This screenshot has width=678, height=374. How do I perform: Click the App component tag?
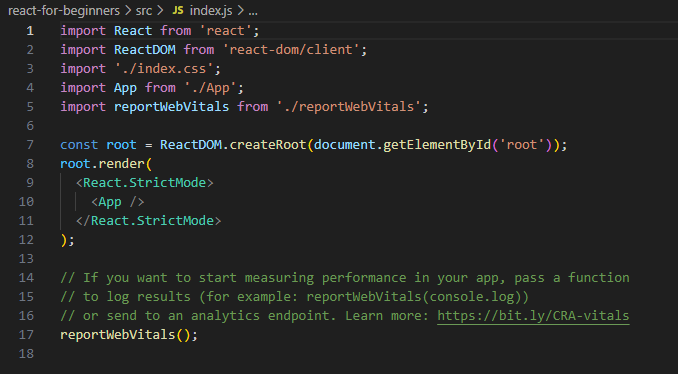click(118, 202)
